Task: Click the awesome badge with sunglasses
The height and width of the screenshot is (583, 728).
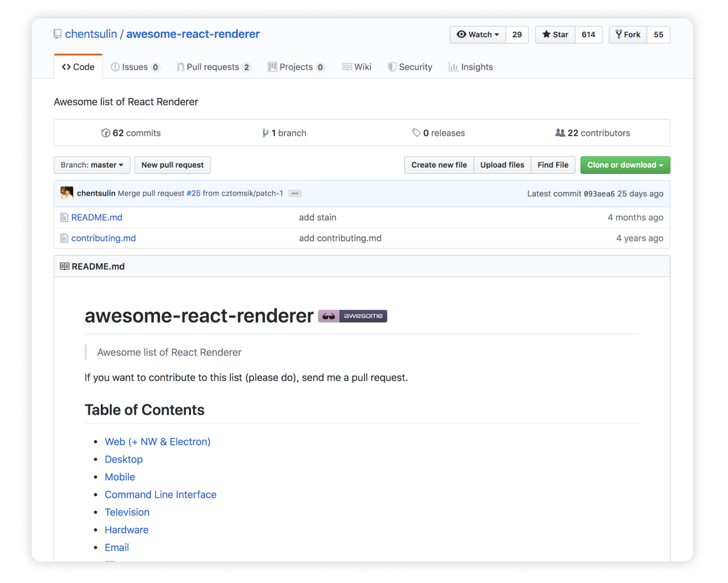Action: click(x=352, y=316)
